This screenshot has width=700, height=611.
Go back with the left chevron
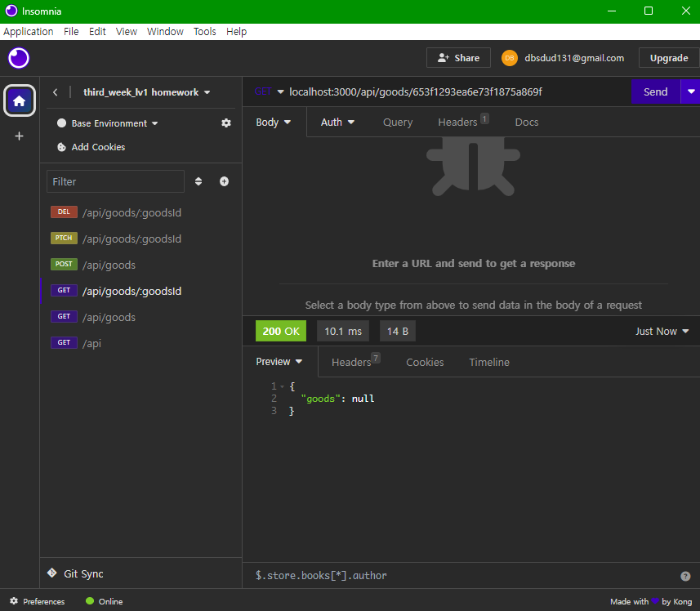55,92
